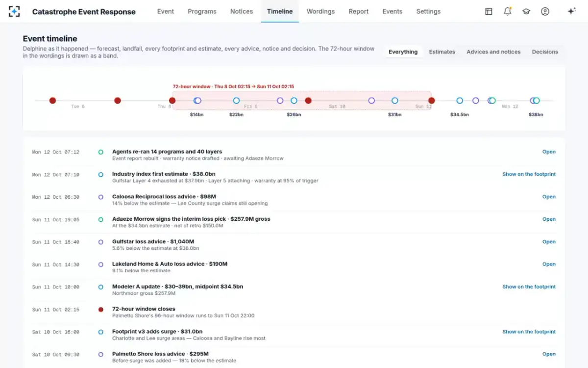Select the $14bn estimate marker on timeline
This screenshot has height=368, width=588.
[x=197, y=101]
